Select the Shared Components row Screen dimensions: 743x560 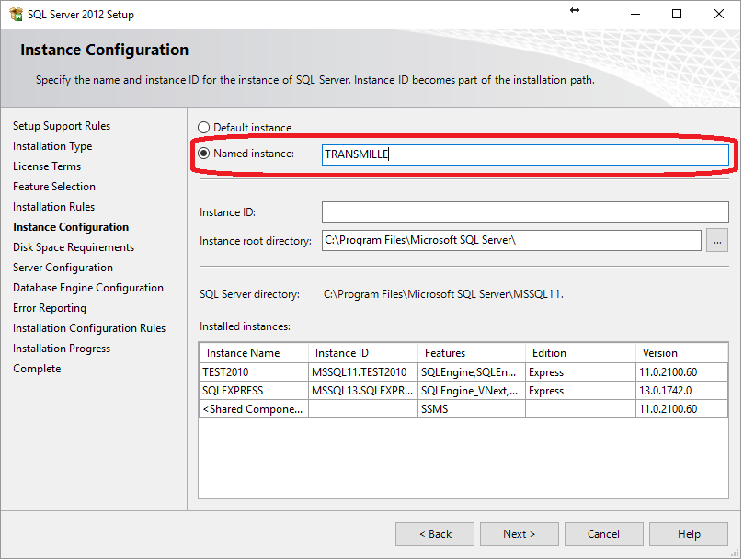pos(463,409)
